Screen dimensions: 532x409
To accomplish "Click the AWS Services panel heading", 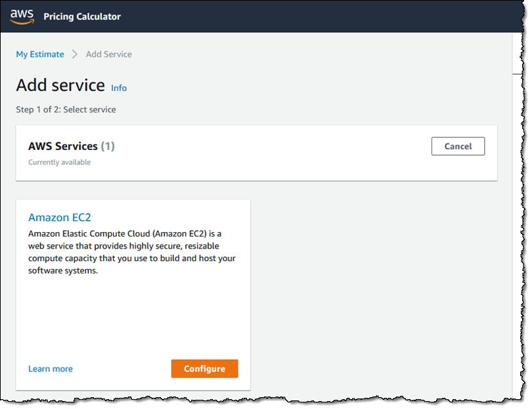I will (x=63, y=146).
